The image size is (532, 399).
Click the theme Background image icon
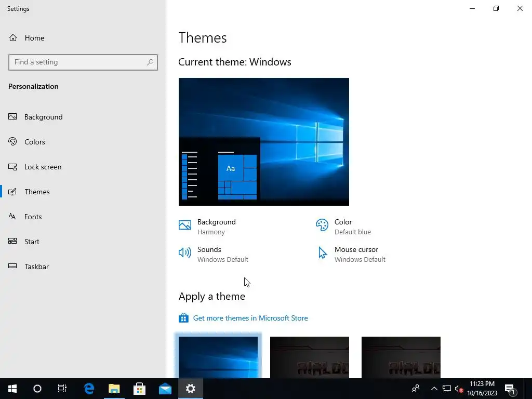[x=185, y=225]
